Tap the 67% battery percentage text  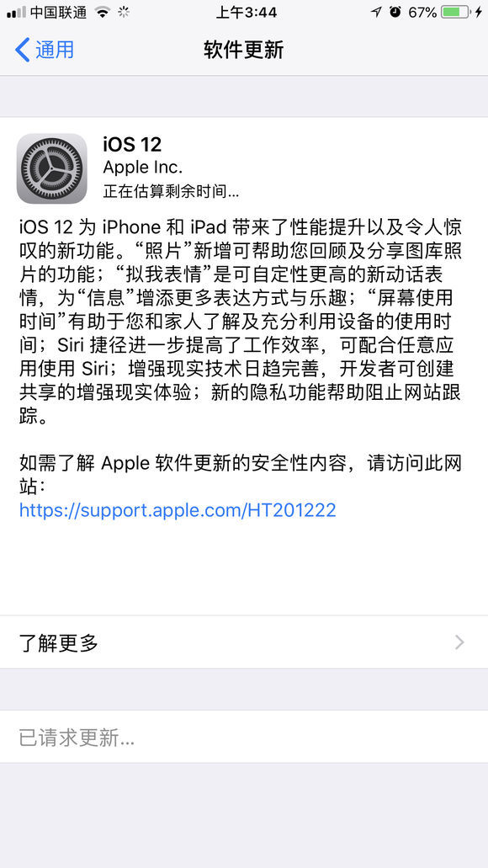click(422, 12)
